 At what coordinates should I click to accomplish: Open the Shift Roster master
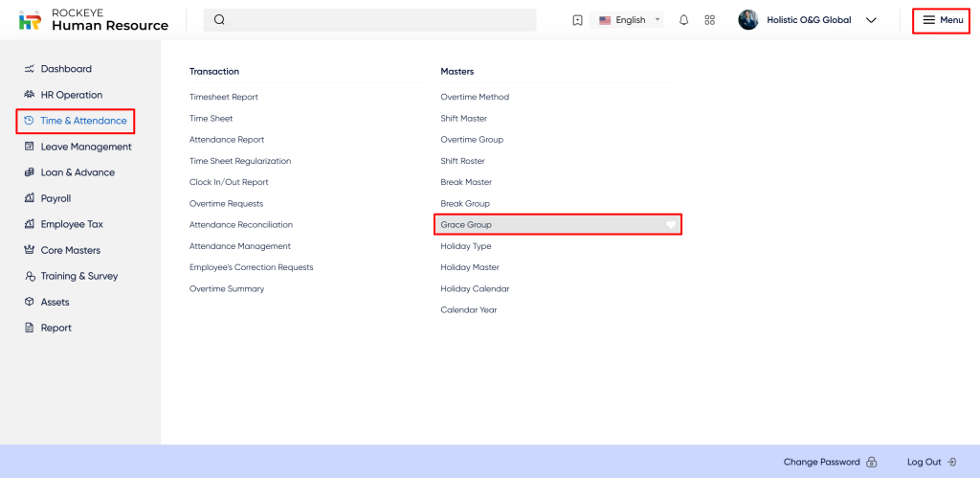[x=462, y=161]
